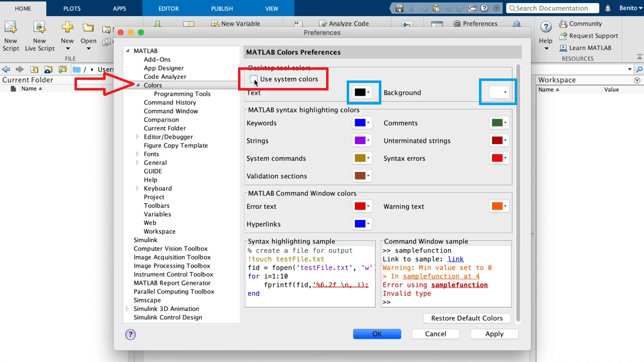Click the help question mark in Preferences dialog
The image size is (644, 362).
[x=130, y=334]
